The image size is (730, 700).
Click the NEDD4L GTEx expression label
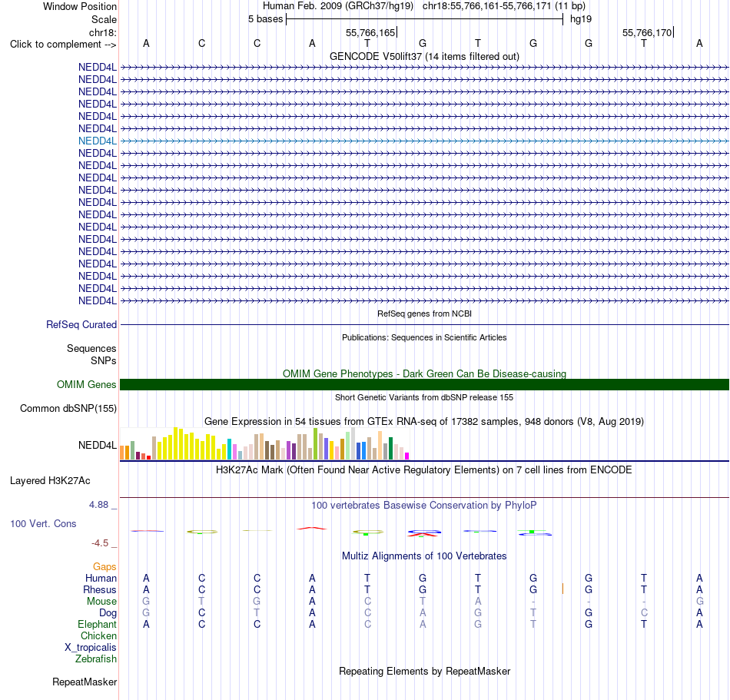[x=98, y=446]
